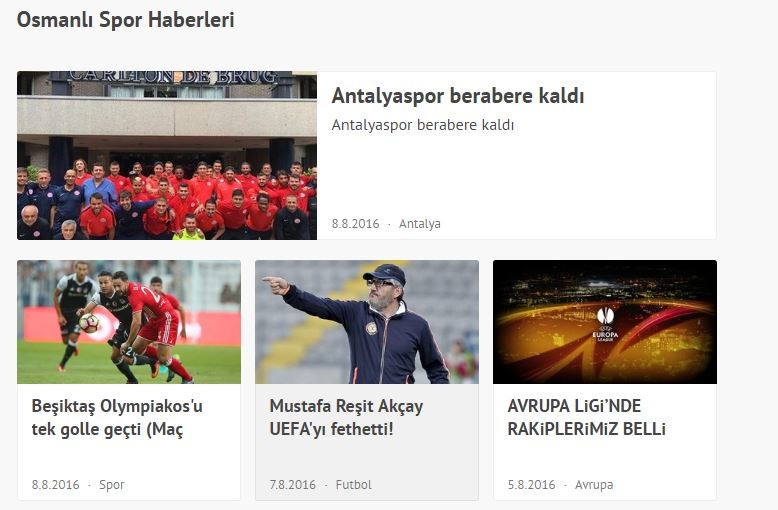
Task: Open the Avrupa category tag
Action: coord(594,485)
